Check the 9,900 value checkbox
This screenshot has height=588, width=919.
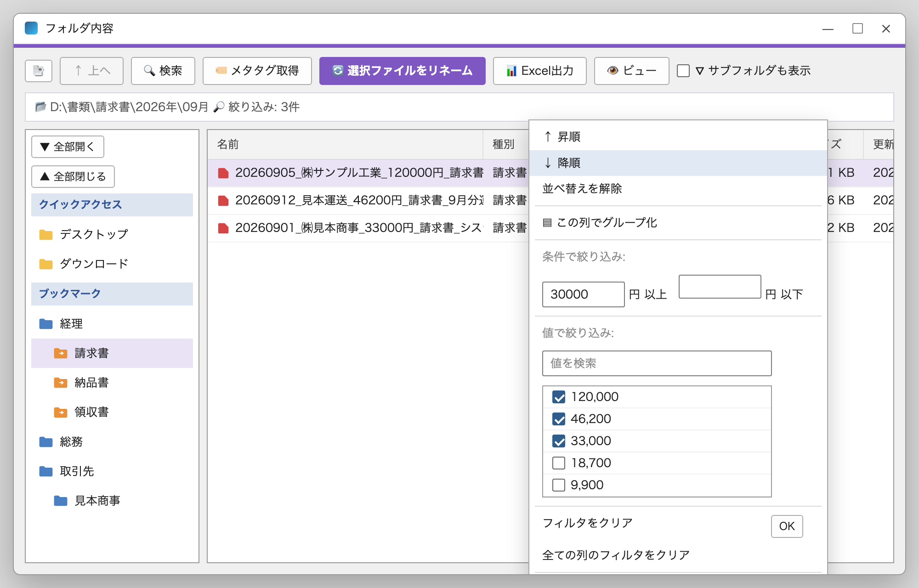[x=559, y=485]
